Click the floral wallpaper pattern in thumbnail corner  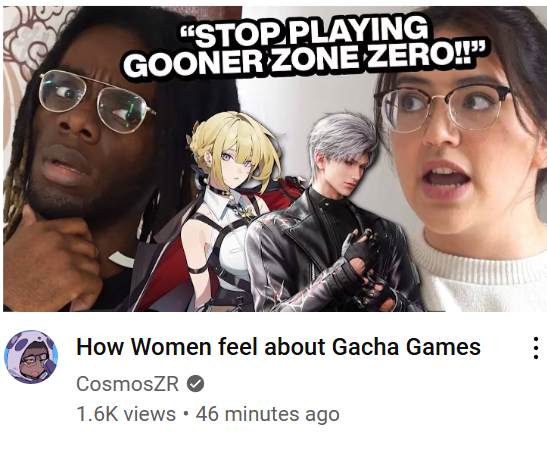[30, 37]
